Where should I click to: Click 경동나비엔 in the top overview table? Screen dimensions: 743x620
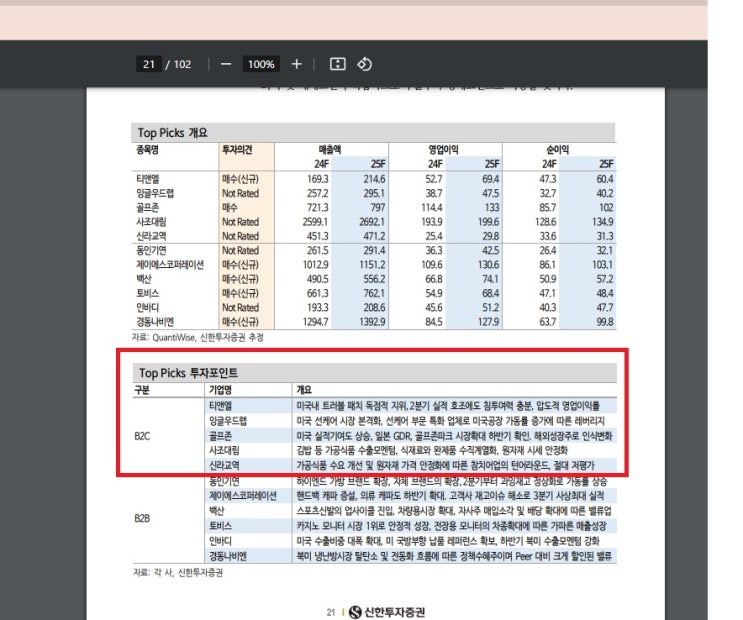point(155,322)
